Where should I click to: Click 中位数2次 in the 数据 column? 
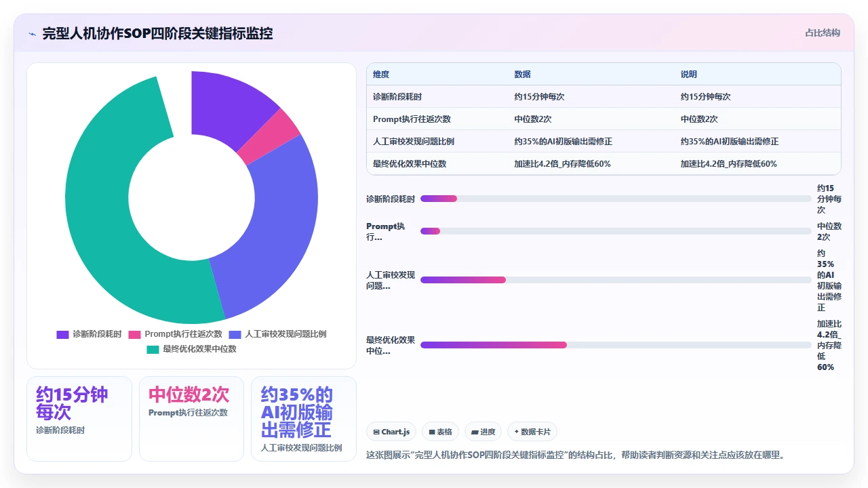tap(533, 119)
